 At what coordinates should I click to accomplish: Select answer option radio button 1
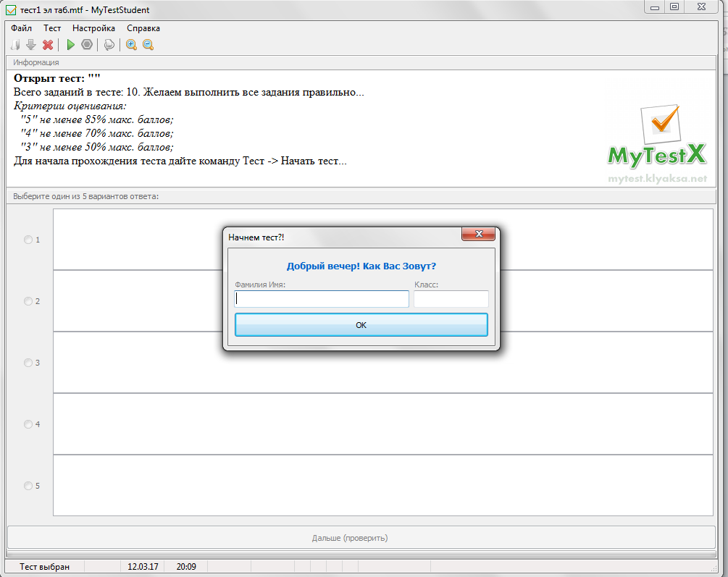coord(28,240)
